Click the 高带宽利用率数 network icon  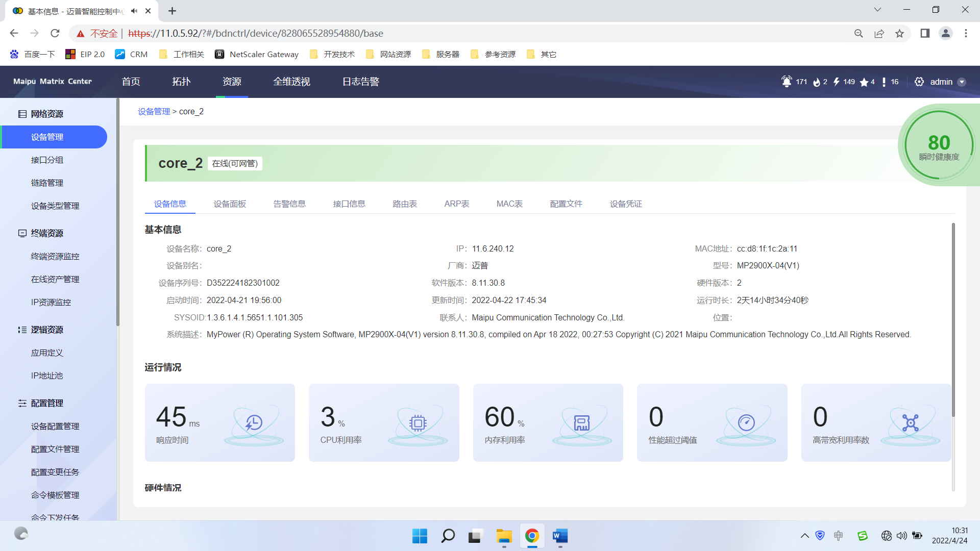[910, 422]
